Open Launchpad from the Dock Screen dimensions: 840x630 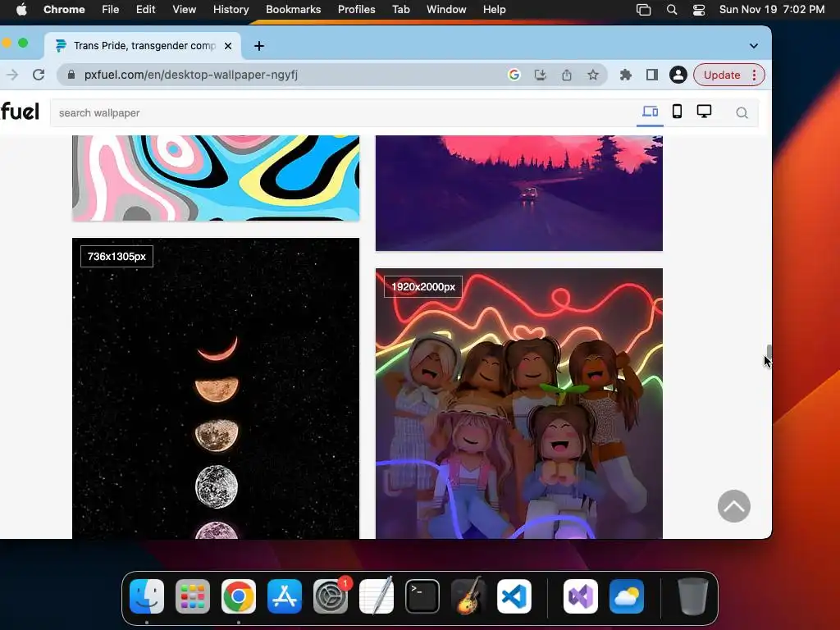click(193, 596)
